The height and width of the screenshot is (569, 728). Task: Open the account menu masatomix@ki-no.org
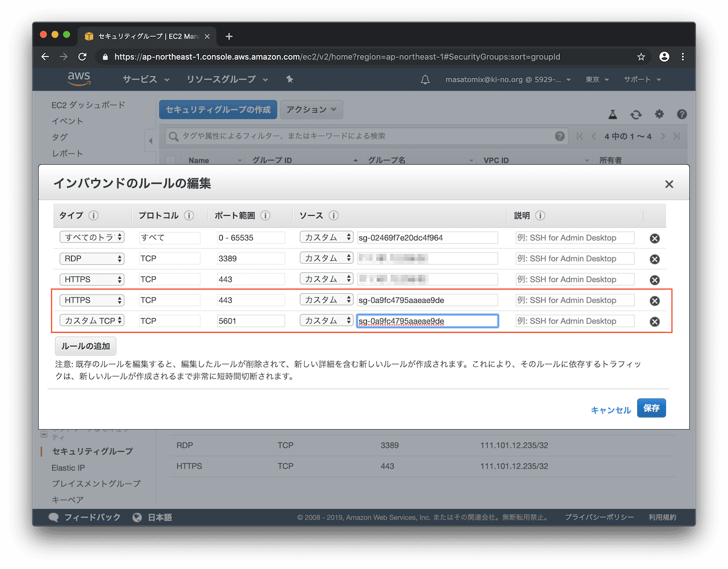pos(508,80)
